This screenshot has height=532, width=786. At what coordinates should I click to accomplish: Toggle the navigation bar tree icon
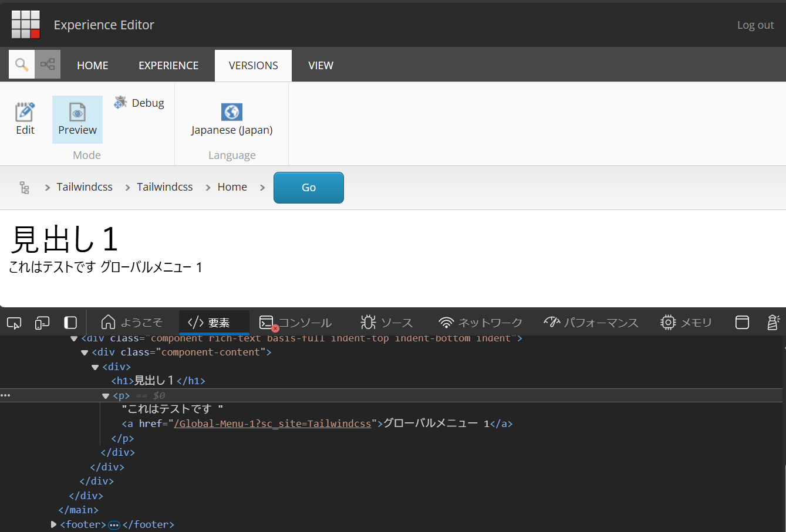click(48, 65)
